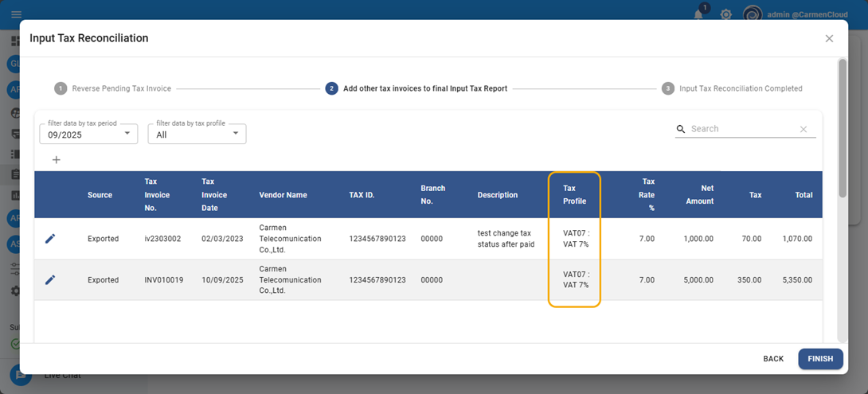Image resolution: width=868 pixels, height=394 pixels.
Task: Sort by Tax Invoice Date column header
Action: (x=214, y=195)
